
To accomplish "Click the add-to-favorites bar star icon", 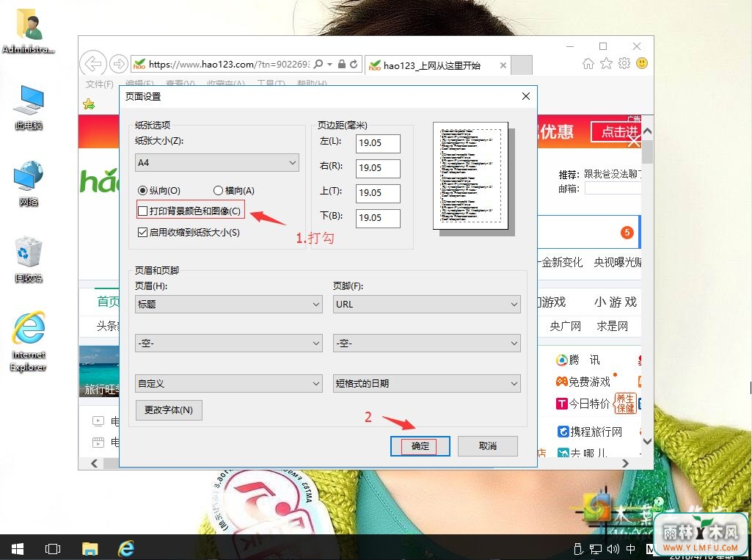I will [89, 103].
